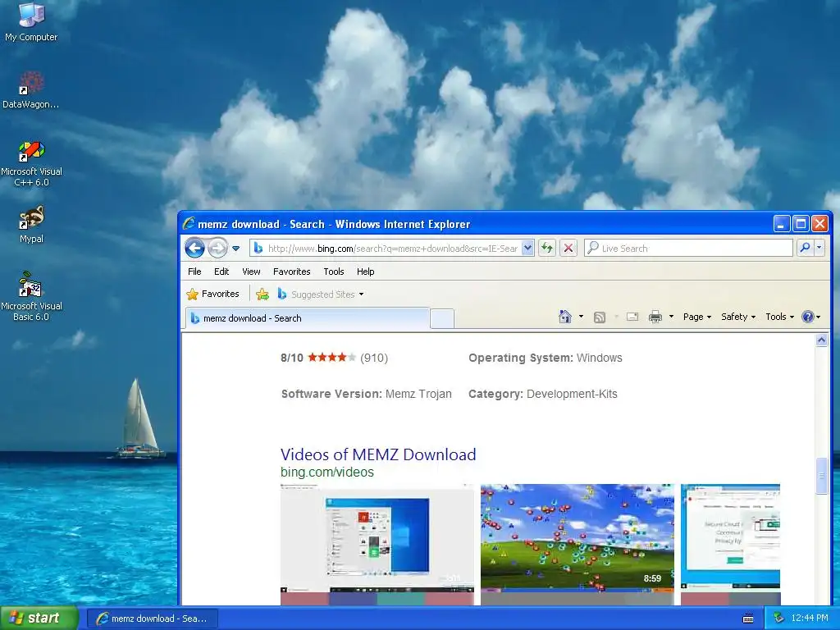This screenshot has height=630, width=840.
Task: Open Videos of MEMZ Download link
Action: [x=378, y=454]
